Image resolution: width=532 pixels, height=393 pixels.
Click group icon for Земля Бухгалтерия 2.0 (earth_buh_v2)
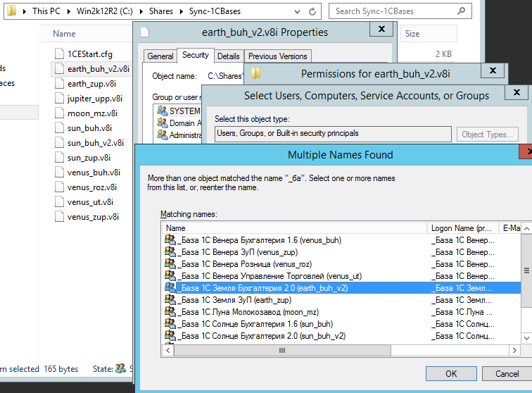pyautogui.click(x=170, y=287)
